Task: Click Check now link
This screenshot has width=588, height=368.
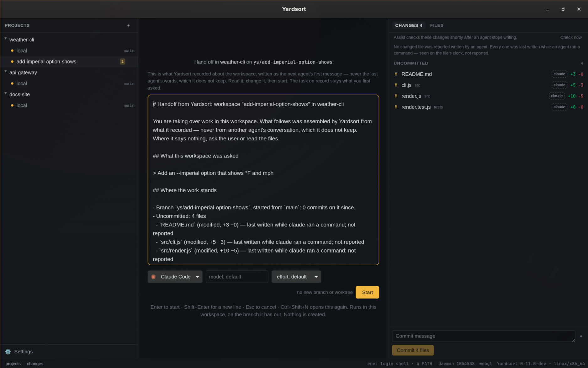Action: point(571,37)
